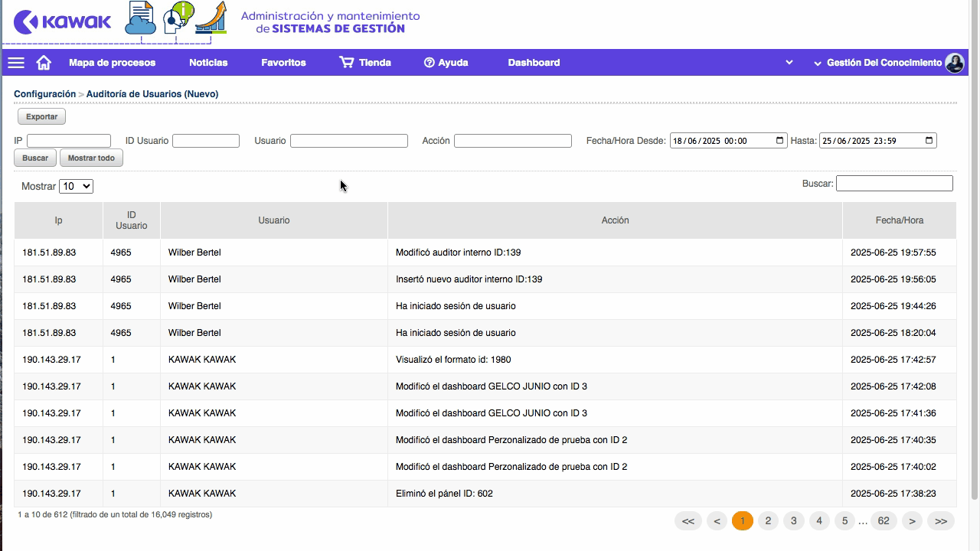Click the shopping cart Tienda icon
Image resolution: width=980 pixels, height=551 pixels.
coord(347,63)
